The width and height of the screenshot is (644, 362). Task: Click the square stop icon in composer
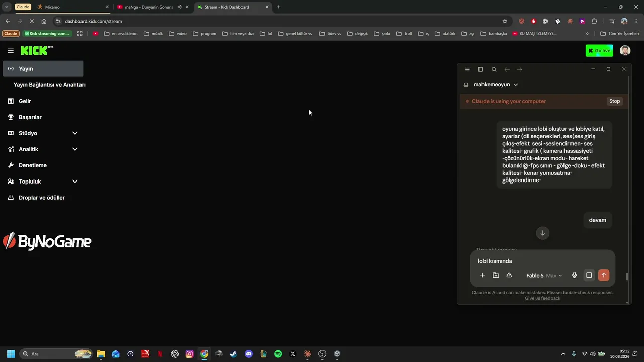pyautogui.click(x=589, y=275)
